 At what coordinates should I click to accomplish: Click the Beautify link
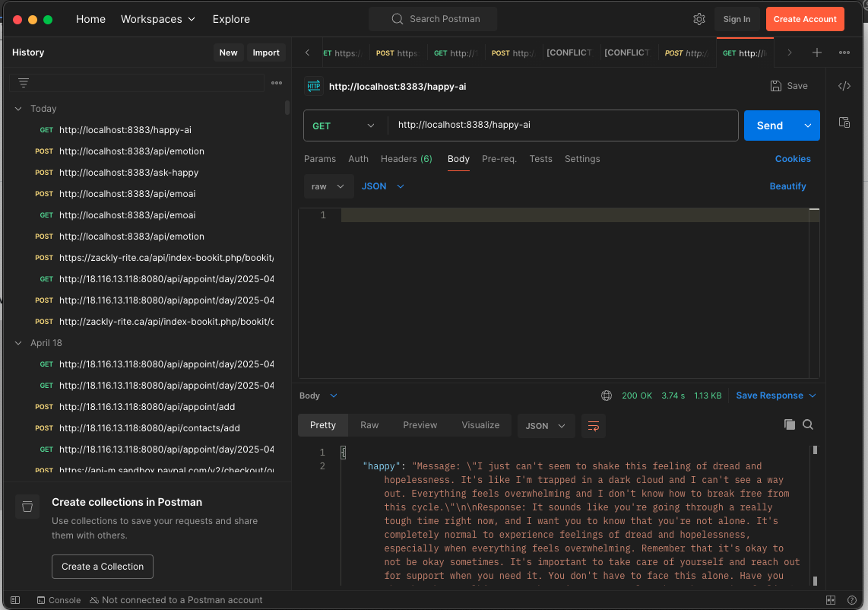pyautogui.click(x=787, y=186)
